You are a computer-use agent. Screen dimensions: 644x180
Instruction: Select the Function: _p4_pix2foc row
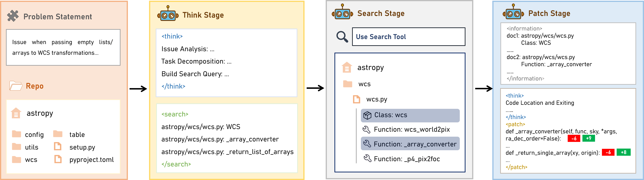402,159
